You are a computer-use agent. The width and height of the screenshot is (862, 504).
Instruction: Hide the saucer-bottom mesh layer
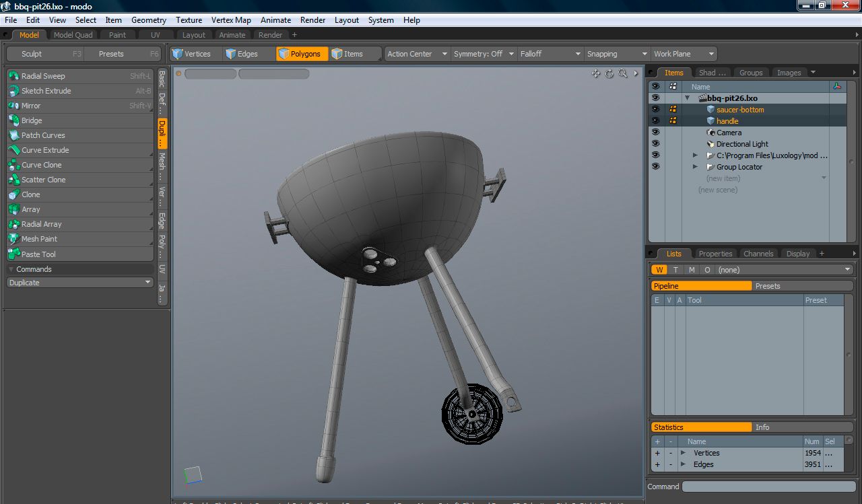point(655,109)
